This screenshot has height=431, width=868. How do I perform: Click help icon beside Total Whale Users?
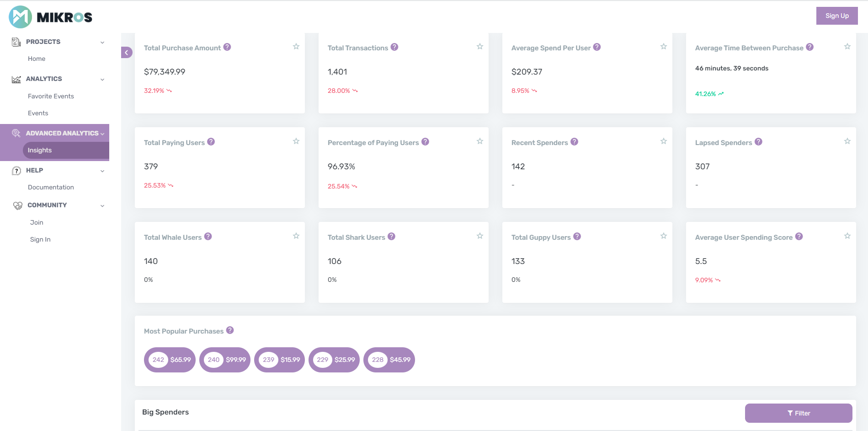[208, 237]
